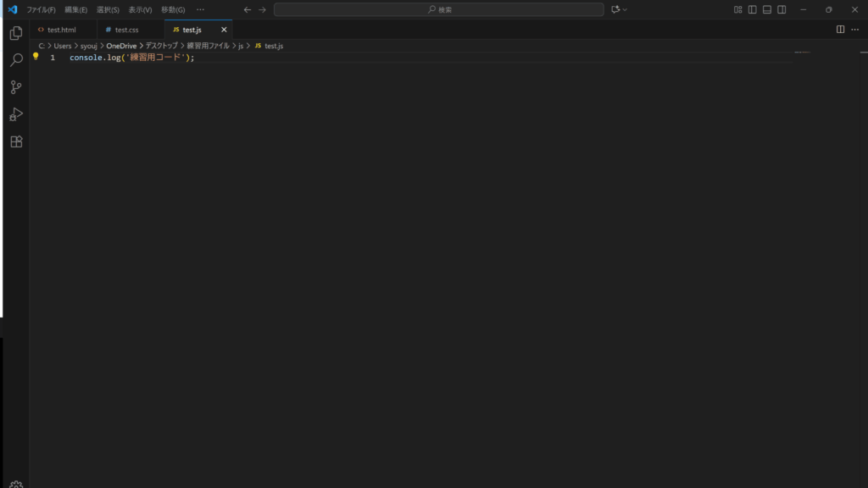Image resolution: width=868 pixels, height=488 pixels.
Task: Click the 検索 command center search box
Action: 439,9
